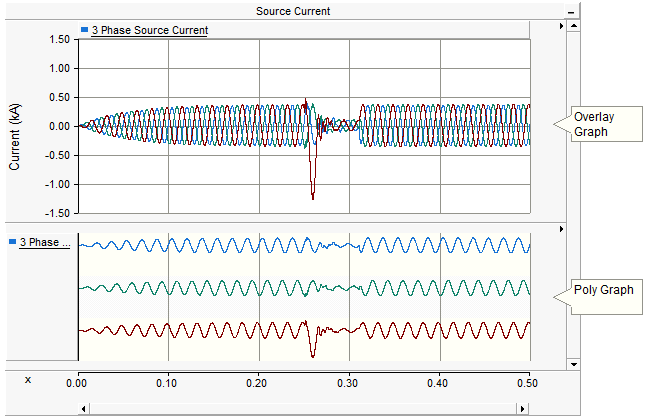Click the horizontal scrollbar left arrow
Image resolution: width=646 pixels, height=419 pixels.
(82, 409)
